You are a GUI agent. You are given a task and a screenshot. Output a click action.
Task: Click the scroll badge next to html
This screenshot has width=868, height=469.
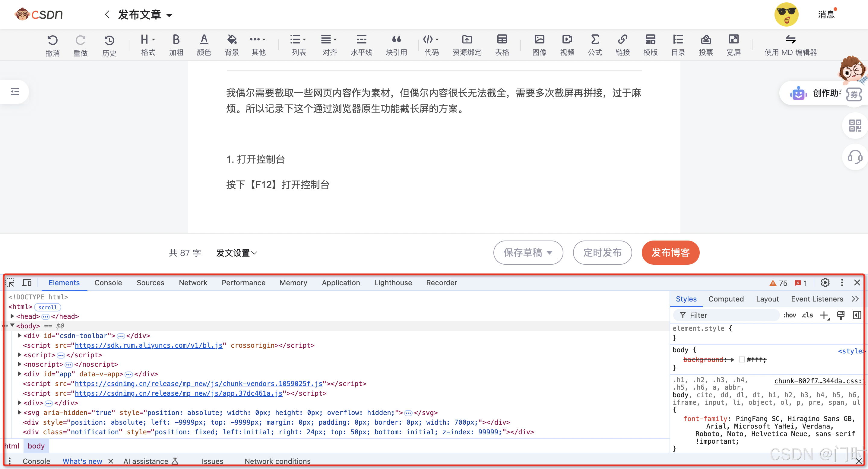tap(48, 307)
